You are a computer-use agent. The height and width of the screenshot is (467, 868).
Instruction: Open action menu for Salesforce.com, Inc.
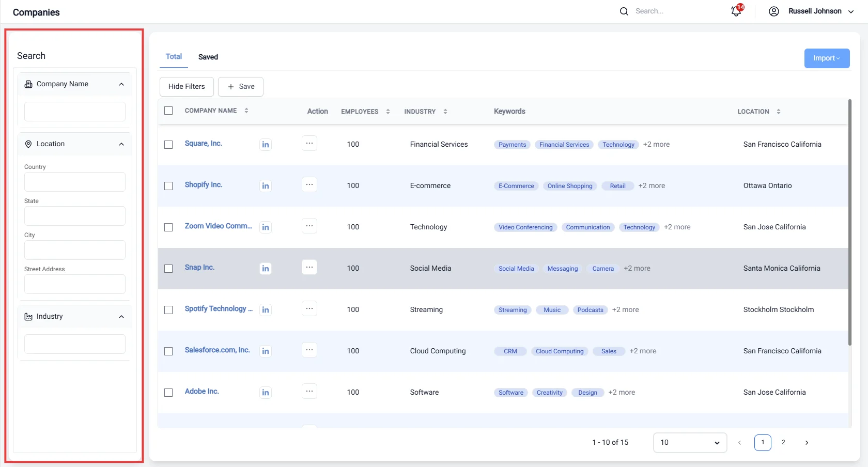point(309,350)
